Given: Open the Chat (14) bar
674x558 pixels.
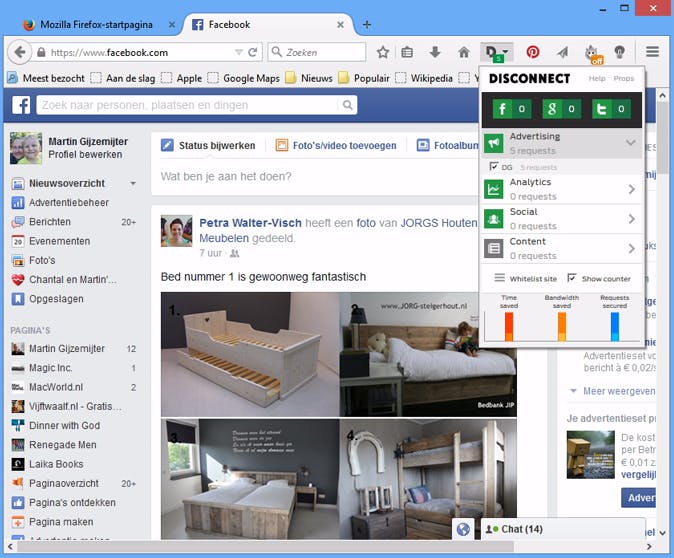Looking at the screenshot, I should (562, 529).
